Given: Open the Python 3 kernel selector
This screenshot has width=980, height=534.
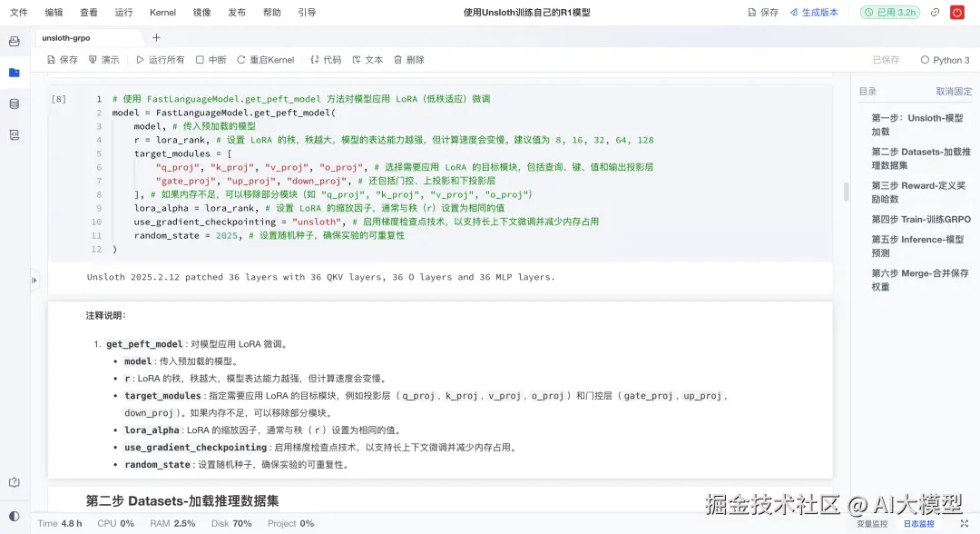Looking at the screenshot, I should [945, 60].
